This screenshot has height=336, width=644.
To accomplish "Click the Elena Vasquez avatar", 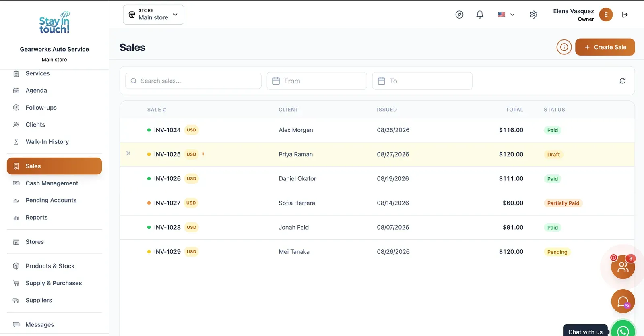I will pos(606,15).
